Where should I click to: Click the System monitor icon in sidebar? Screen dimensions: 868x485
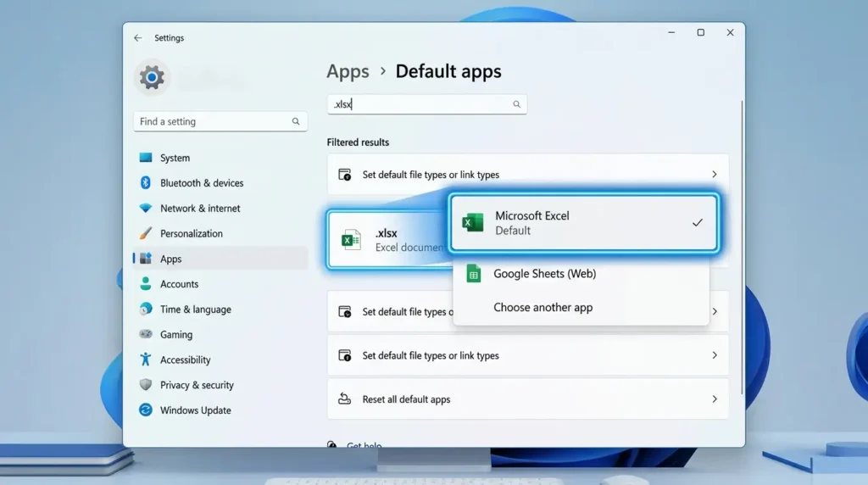tap(146, 157)
